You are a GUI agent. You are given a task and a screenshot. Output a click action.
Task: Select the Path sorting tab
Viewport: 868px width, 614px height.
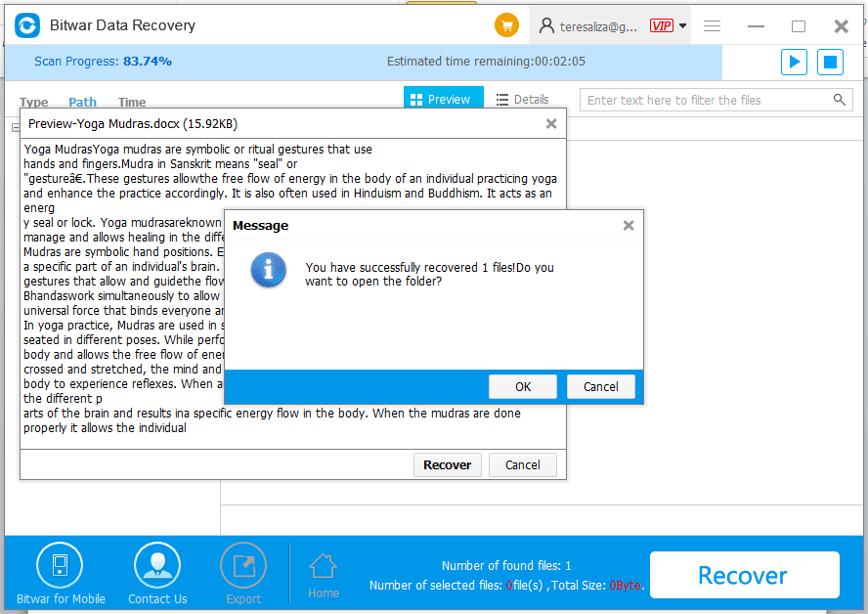coord(82,102)
